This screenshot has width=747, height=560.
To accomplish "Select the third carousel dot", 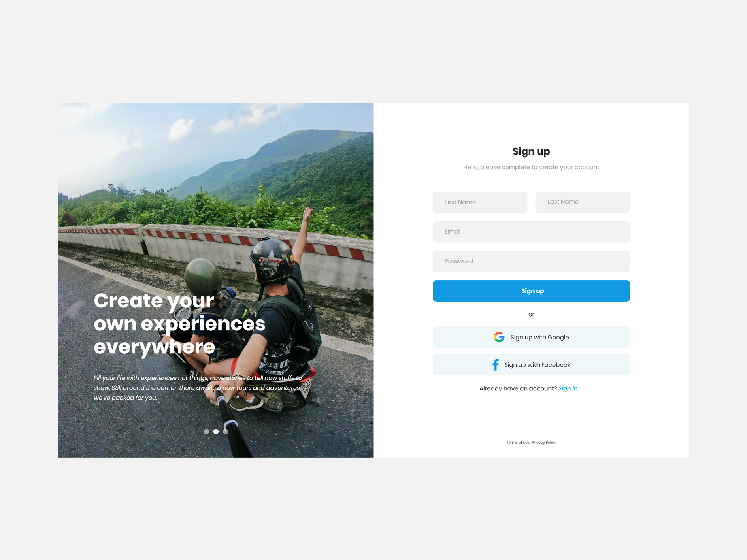I will (226, 432).
